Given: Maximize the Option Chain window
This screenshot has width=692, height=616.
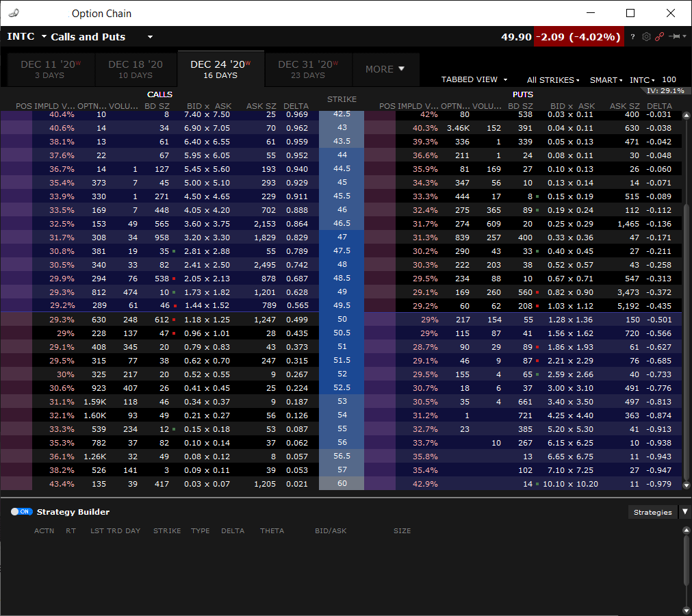Looking at the screenshot, I should click(630, 13).
